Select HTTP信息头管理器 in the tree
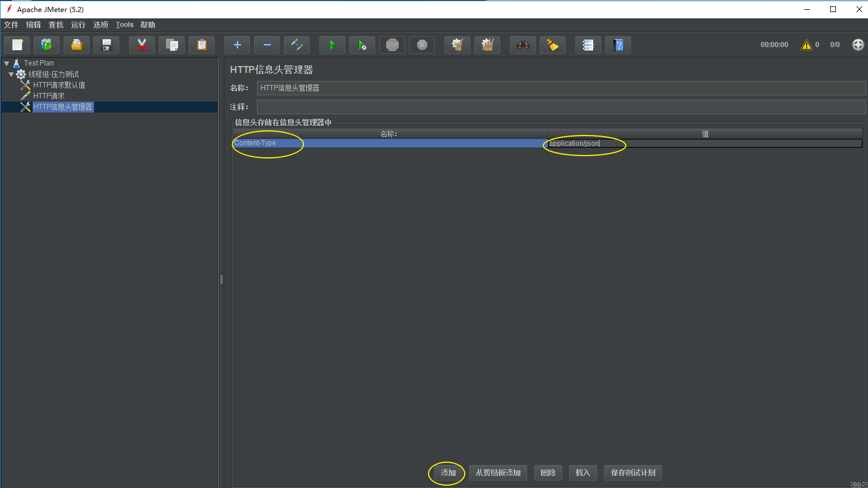The height and width of the screenshot is (488, 868). point(63,107)
